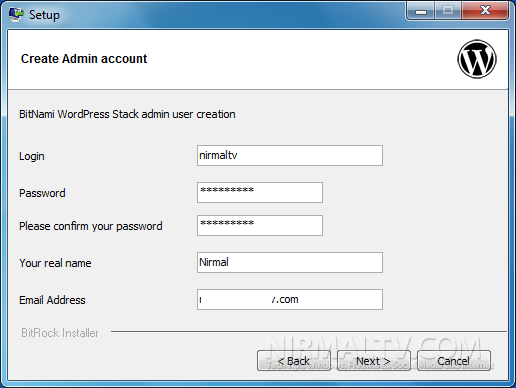
Task: Click the WordPress logo icon
Action: click(x=477, y=59)
